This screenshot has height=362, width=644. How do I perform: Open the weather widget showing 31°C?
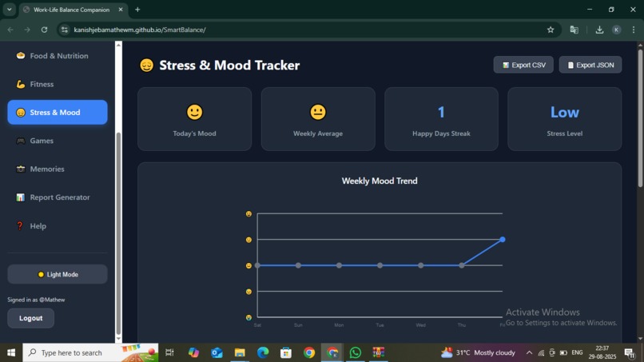(x=478, y=352)
